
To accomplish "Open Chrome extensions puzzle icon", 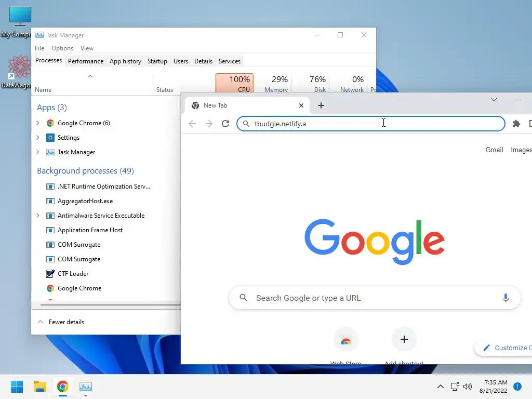I will pyautogui.click(x=516, y=124).
